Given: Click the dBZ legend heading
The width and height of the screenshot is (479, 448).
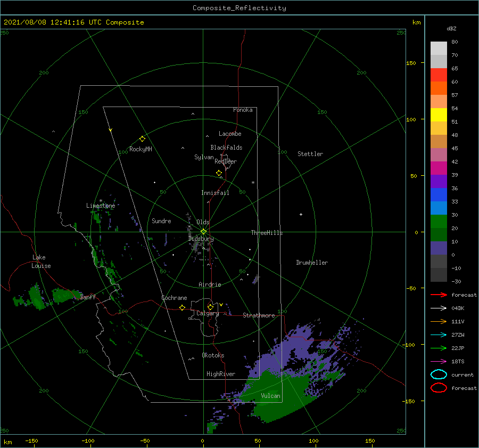Looking at the screenshot, I should click(451, 28).
